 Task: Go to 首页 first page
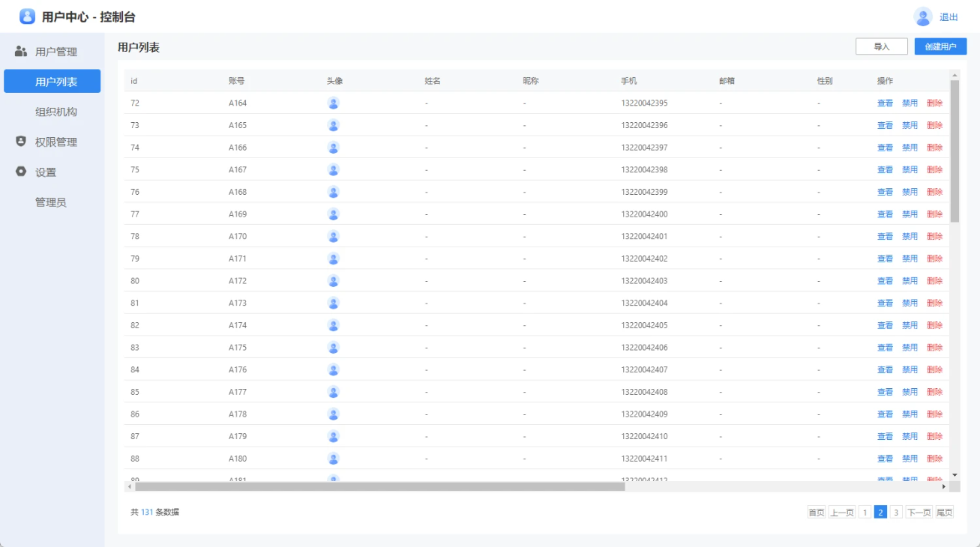816,513
